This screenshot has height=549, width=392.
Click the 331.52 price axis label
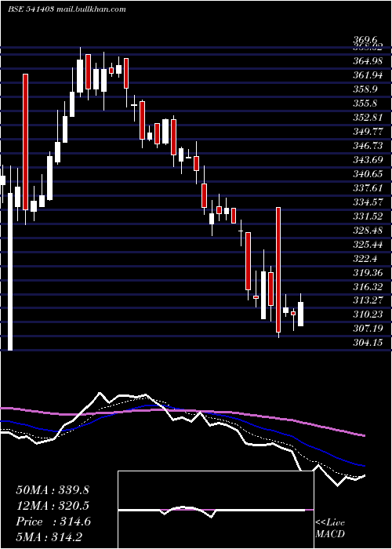click(368, 216)
